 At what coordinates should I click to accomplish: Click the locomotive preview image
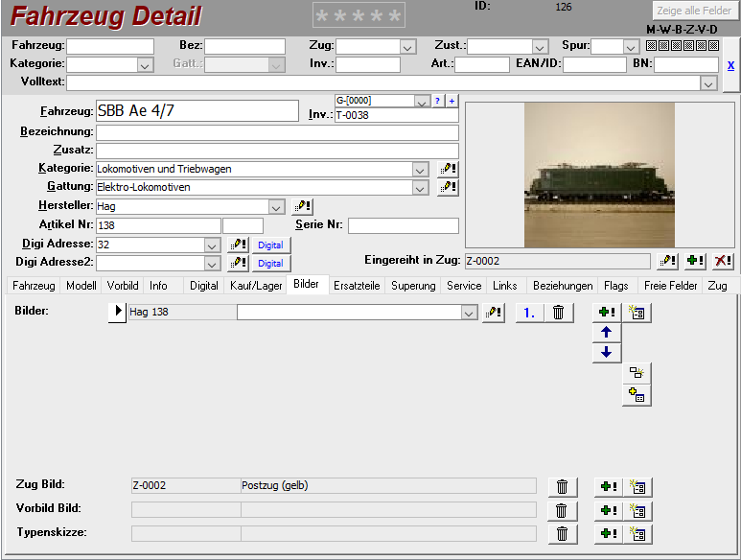(599, 175)
